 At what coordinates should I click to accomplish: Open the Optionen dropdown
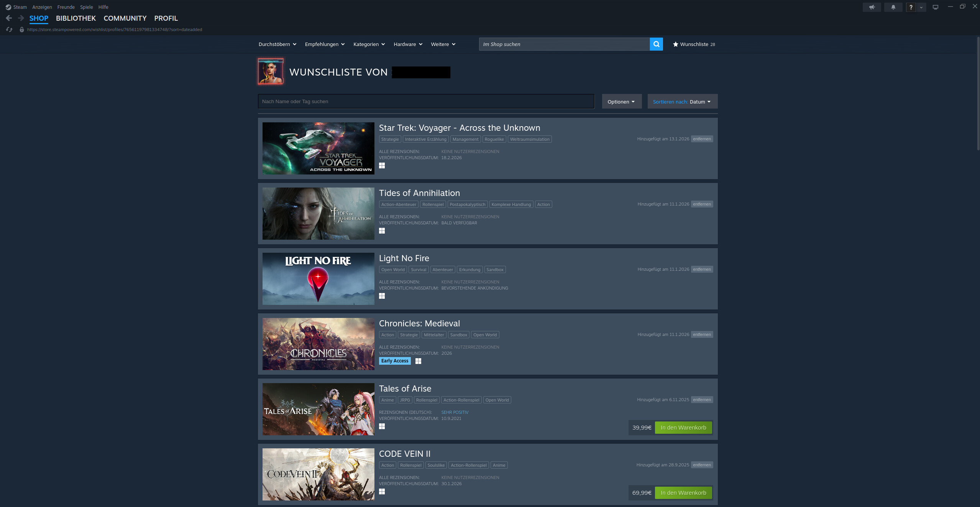(x=621, y=102)
